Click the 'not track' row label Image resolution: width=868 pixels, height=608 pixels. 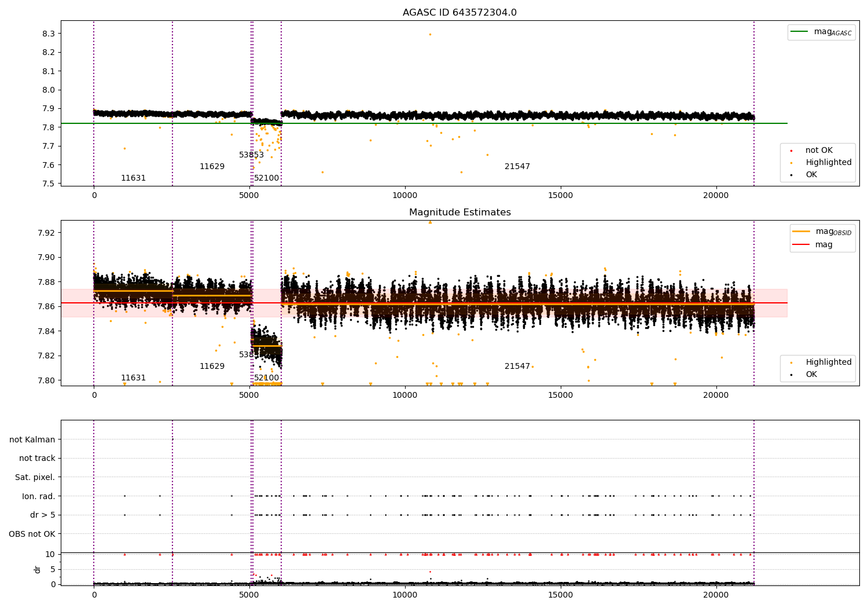[x=37, y=459]
